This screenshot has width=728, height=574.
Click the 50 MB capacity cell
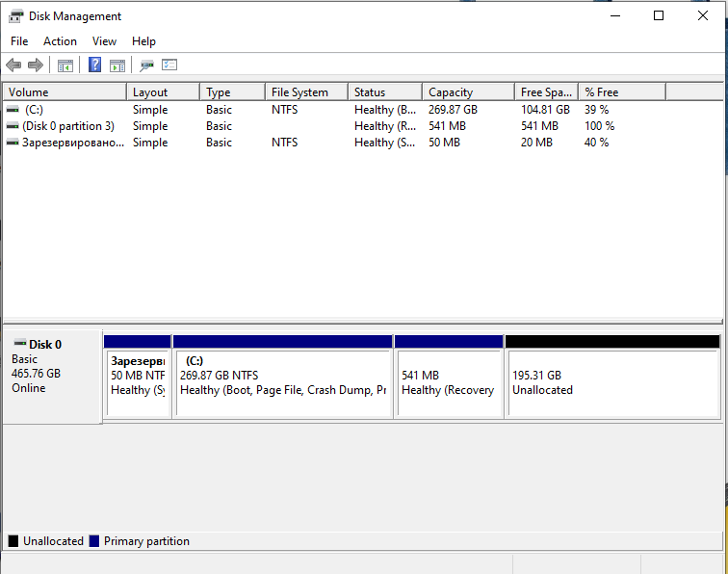tap(444, 143)
